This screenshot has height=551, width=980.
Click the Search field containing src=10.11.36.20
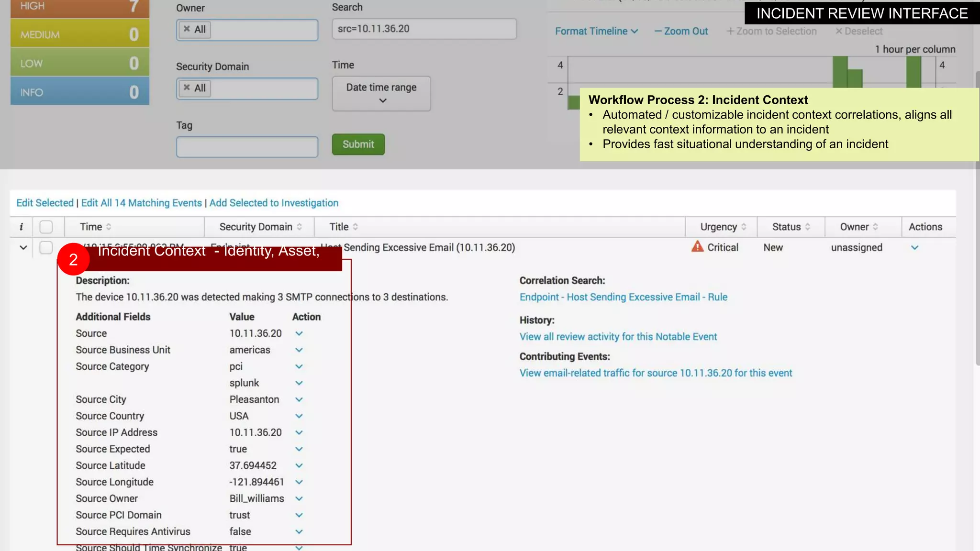(x=424, y=29)
